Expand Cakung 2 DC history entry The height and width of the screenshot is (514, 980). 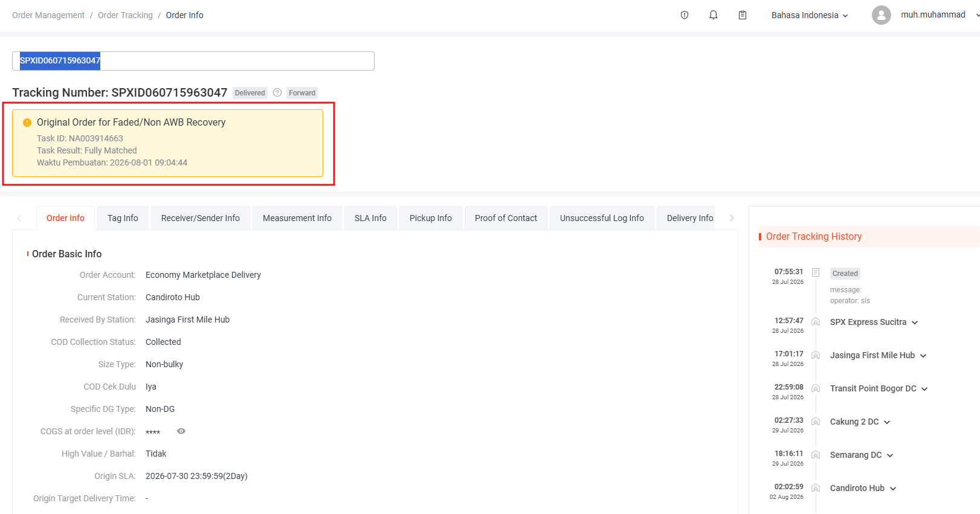click(x=887, y=422)
